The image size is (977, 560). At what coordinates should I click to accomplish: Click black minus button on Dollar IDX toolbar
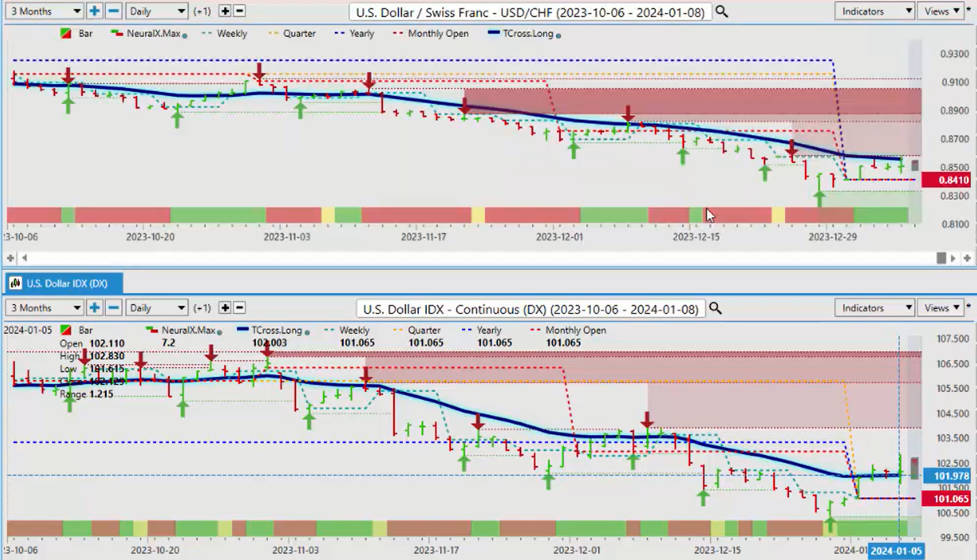point(240,308)
